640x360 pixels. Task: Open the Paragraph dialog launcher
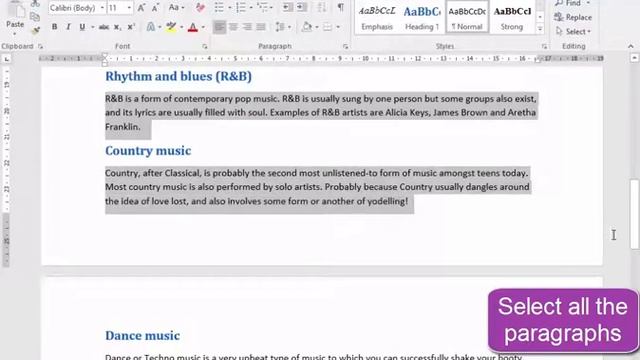(x=345, y=47)
